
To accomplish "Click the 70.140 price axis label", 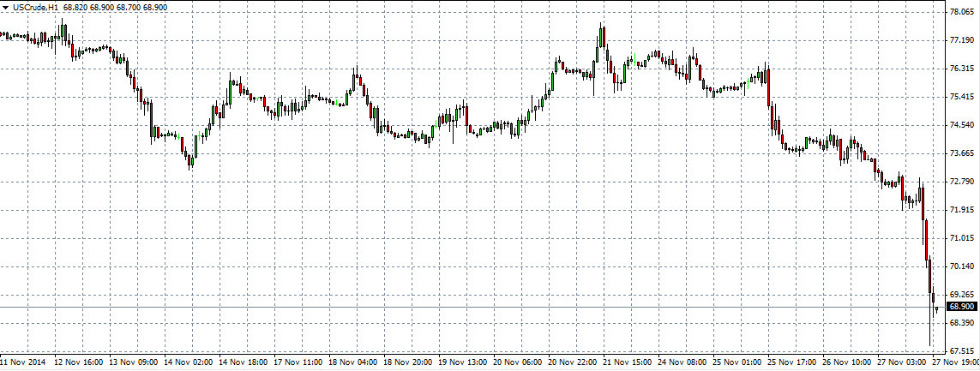I will (x=961, y=266).
